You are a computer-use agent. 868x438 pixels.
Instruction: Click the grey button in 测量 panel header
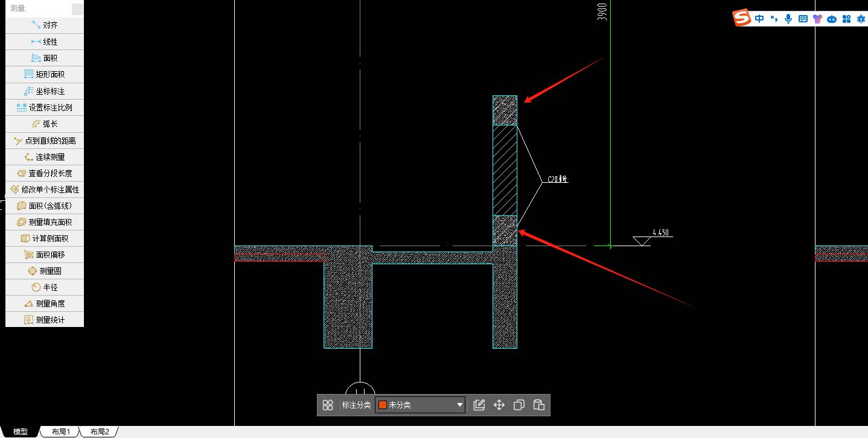coord(77,9)
